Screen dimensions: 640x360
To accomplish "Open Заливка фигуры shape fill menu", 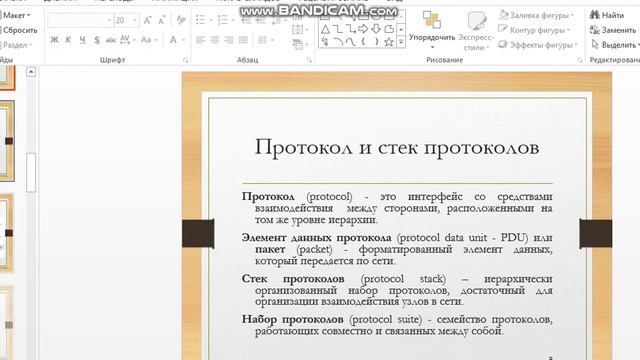I will 536,16.
